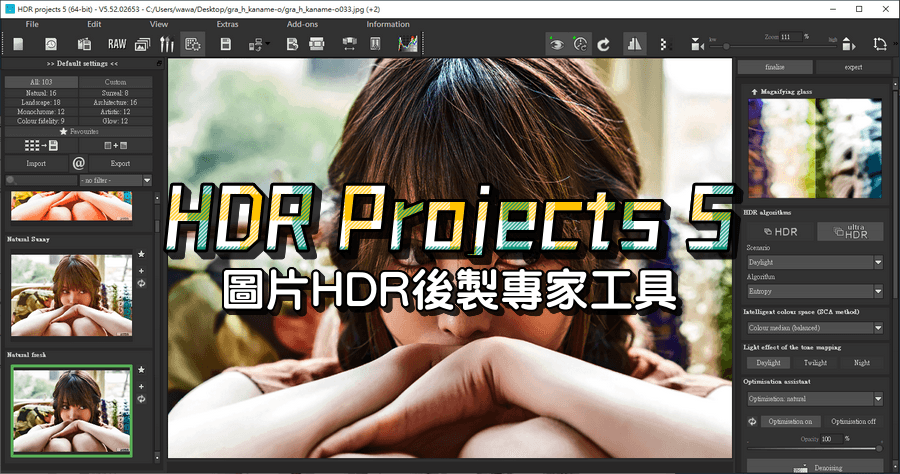The image size is (900, 474).
Task: Click the Export button
Action: click(121, 164)
